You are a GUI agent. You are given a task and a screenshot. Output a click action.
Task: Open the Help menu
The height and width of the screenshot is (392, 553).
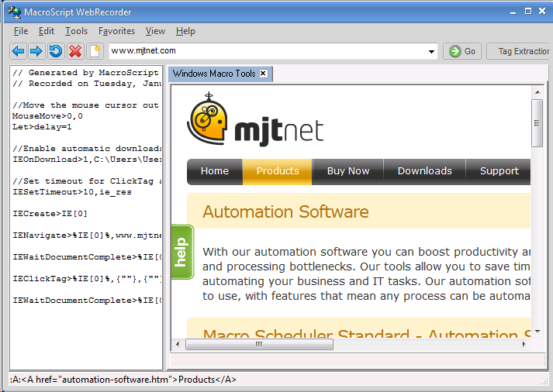click(x=185, y=31)
